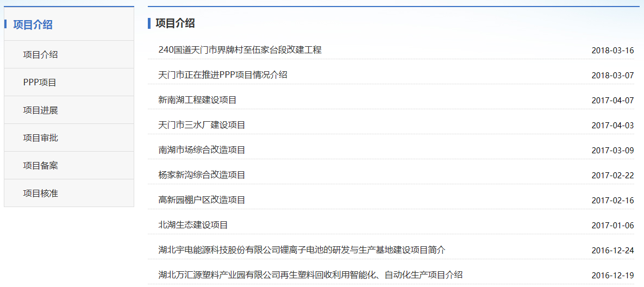Click 项目核准 in the left menu
The width and height of the screenshot is (644, 287).
pos(40,193)
